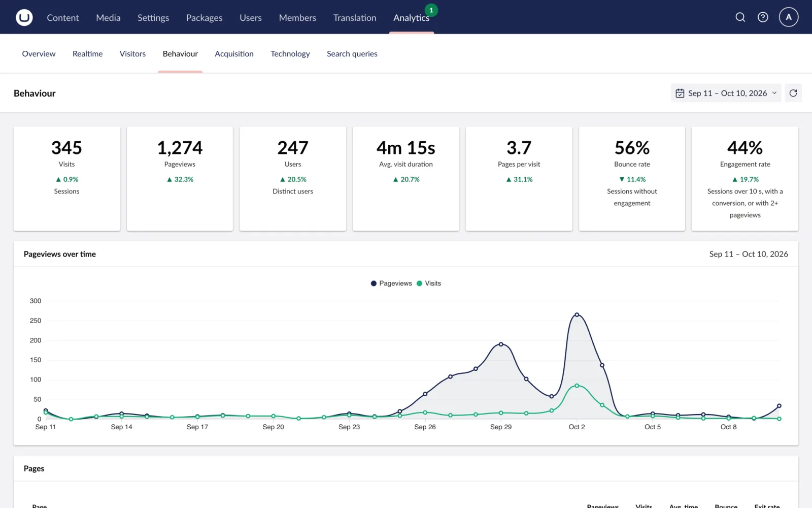Switch to the Technology tab

pyautogui.click(x=290, y=54)
